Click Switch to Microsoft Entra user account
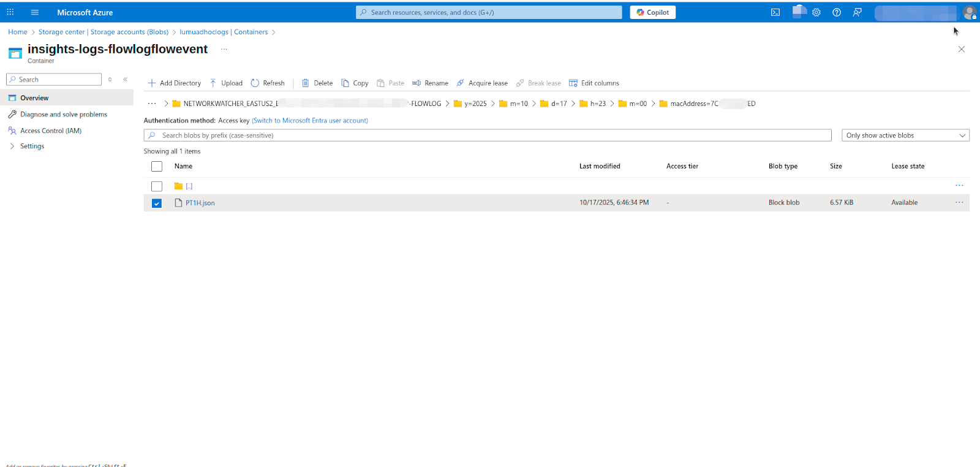The height and width of the screenshot is (467, 980). tap(310, 121)
